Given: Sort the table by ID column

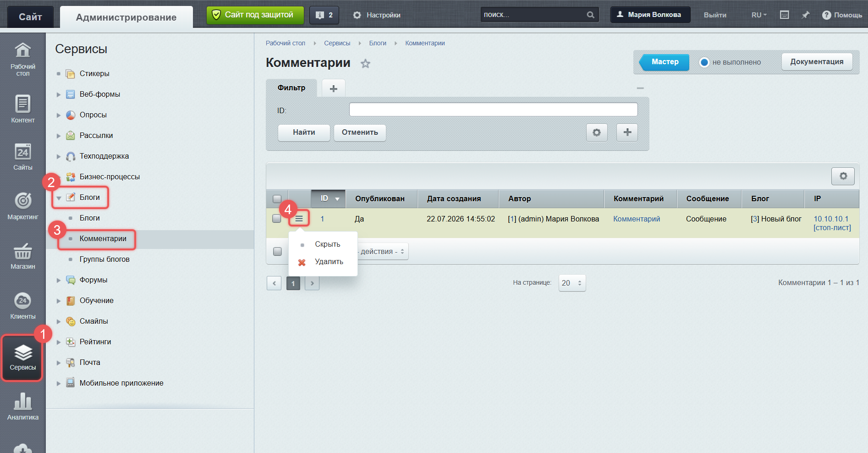Looking at the screenshot, I should point(328,199).
